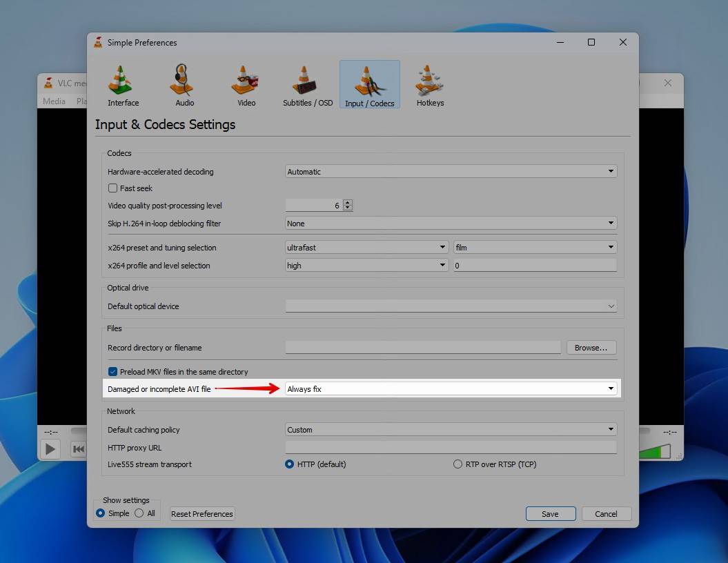728x563 pixels.
Task: Open the Default caching policy dropdown
Action: pyautogui.click(x=451, y=430)
